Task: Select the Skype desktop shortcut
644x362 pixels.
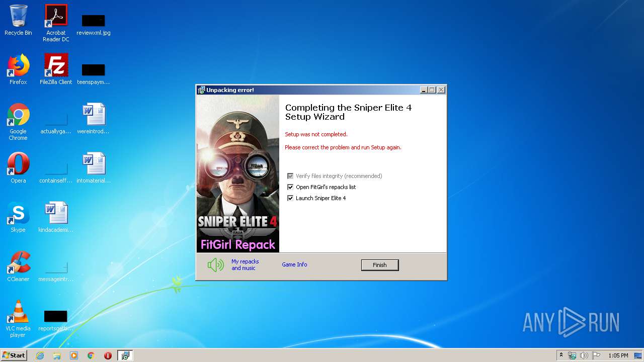Action: 18,217
